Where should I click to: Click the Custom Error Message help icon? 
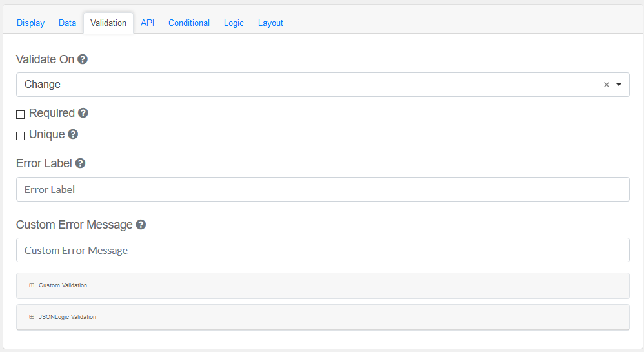[141, 225]
